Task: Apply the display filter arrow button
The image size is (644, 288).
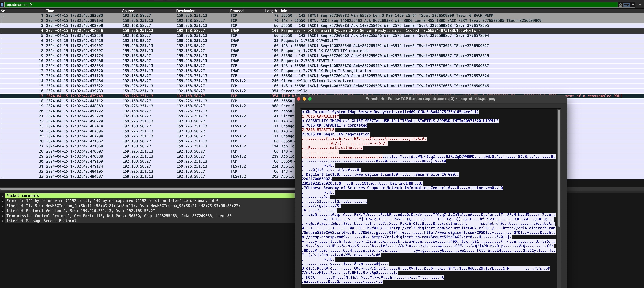Action: click(627, 5)
